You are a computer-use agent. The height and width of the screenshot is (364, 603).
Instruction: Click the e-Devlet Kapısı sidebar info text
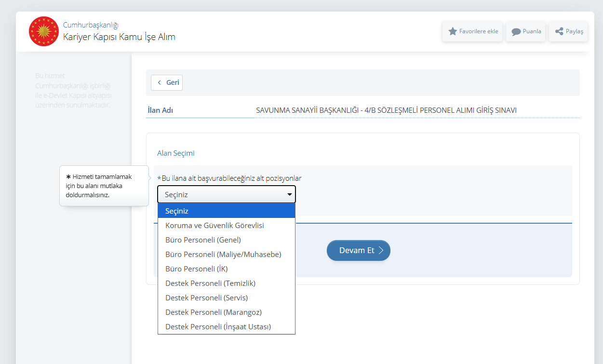point(73,90)
